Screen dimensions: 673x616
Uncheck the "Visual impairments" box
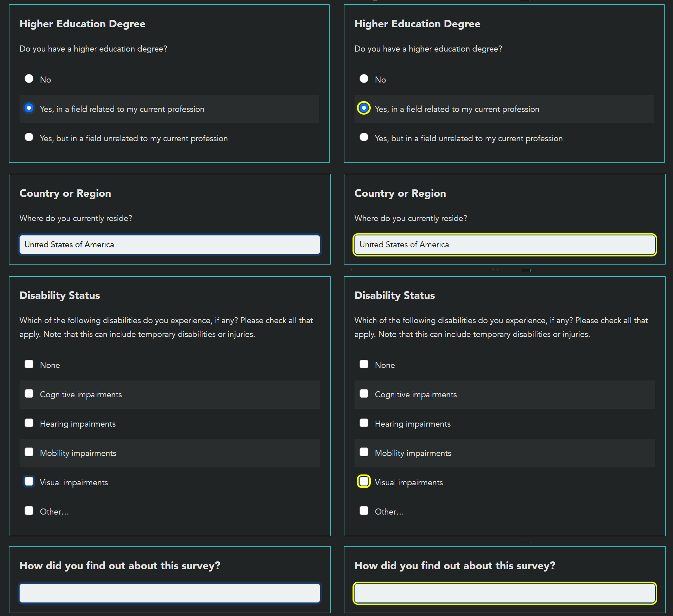pos(29,481)
